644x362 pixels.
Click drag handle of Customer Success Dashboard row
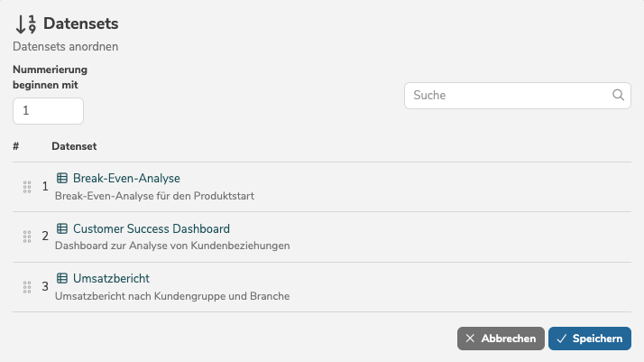(x=27, y=237)
